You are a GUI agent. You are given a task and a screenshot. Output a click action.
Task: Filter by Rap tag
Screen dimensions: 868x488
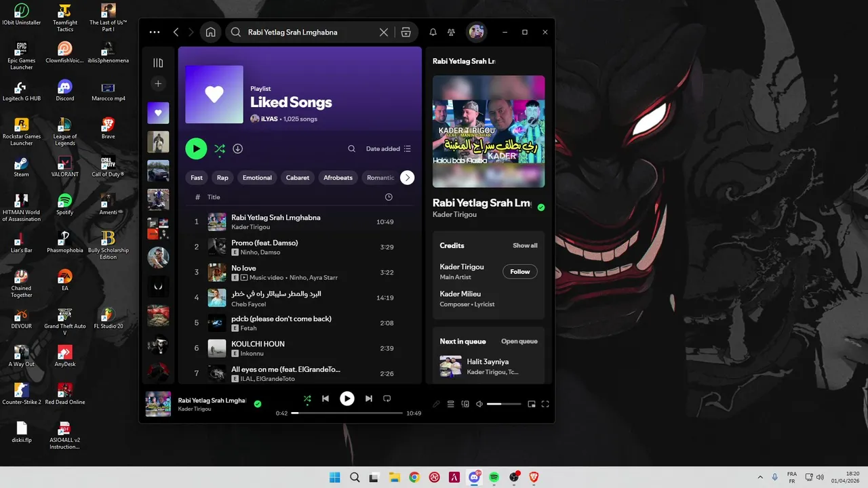tap(222, 178)
